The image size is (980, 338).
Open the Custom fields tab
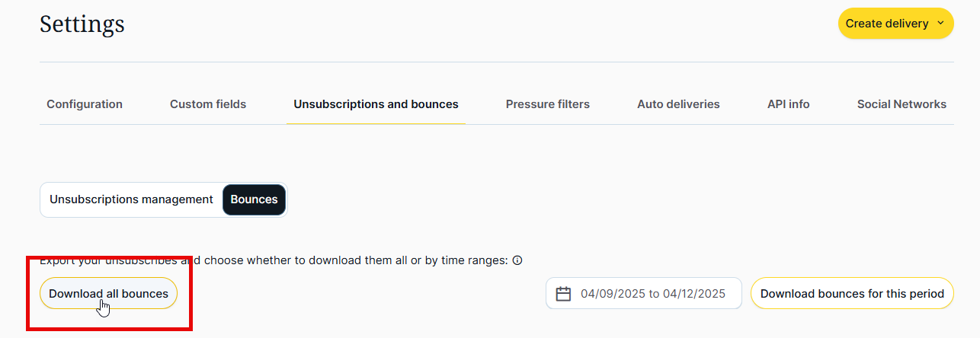tap(208, 104)
